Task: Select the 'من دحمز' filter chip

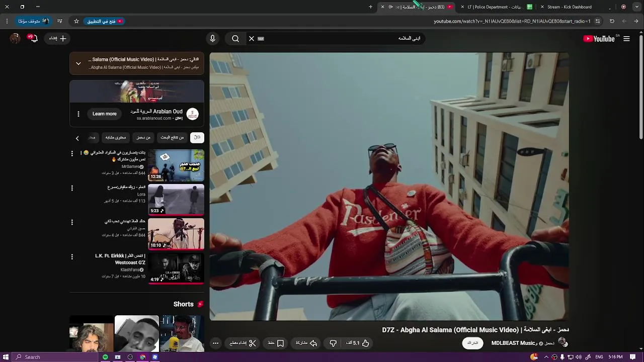Action: coord(143,137)
